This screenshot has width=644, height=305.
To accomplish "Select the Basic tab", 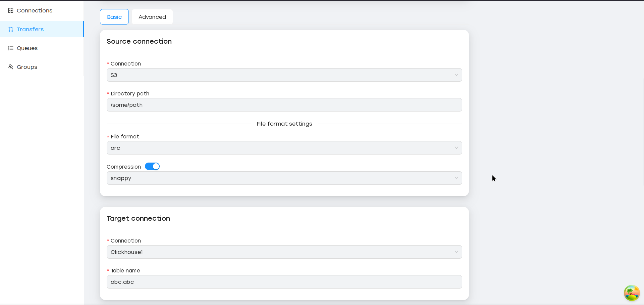I will click(114, 17).
